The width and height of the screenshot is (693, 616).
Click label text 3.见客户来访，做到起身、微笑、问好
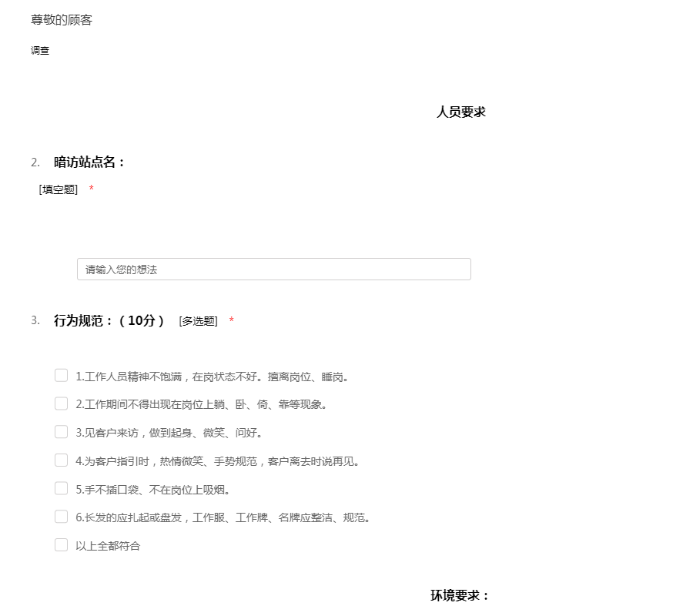169,433
